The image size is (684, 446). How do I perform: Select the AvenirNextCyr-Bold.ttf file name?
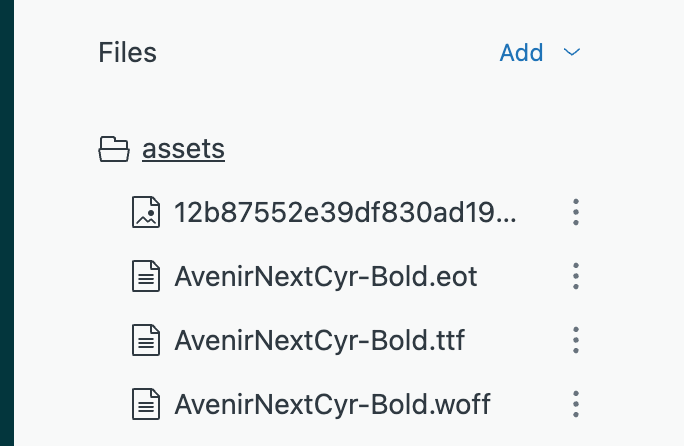click(x=320, y=340)
